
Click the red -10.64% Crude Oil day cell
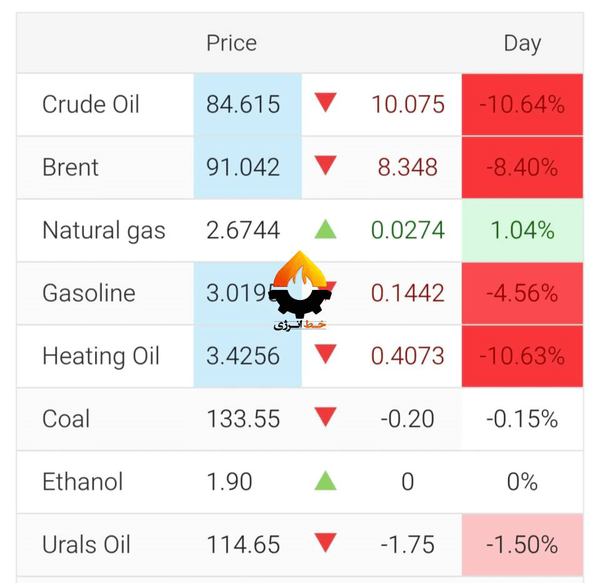[x=522, y=104]
